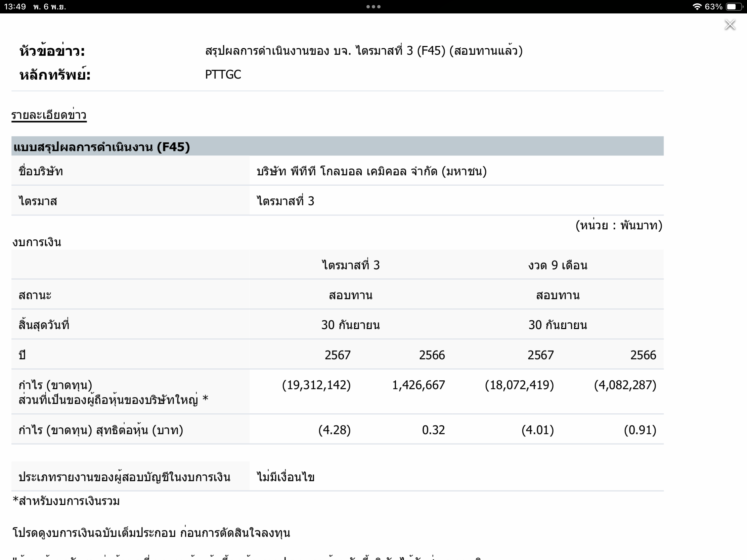Screen dimensions: 747x560
Task: Select the value 1,426,667
Action: (x=419, y=385)
